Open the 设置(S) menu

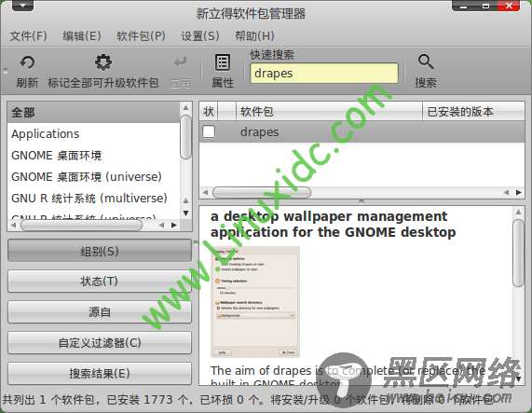coord(200,36)
